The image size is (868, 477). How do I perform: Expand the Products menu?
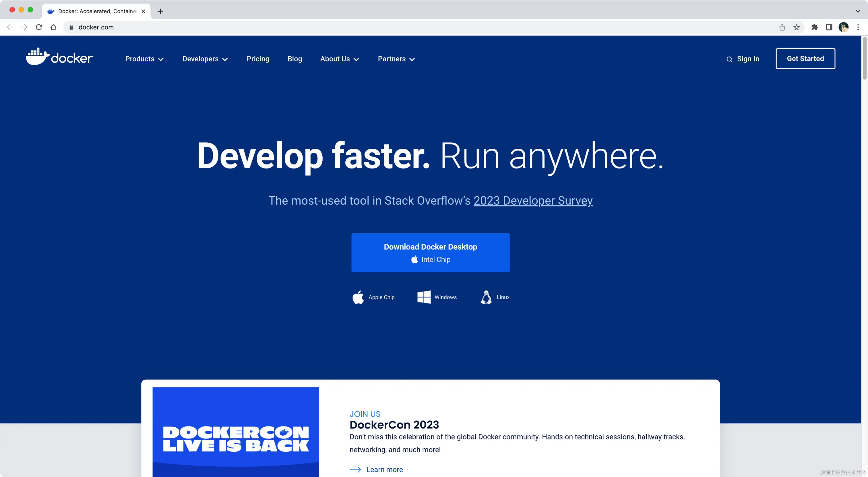[144, 59]
